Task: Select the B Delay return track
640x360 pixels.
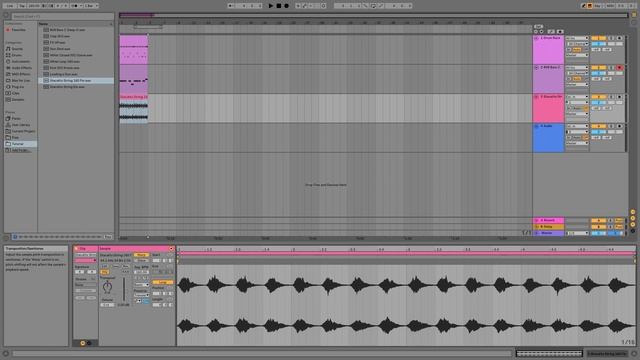Action: tap(549, 227)
